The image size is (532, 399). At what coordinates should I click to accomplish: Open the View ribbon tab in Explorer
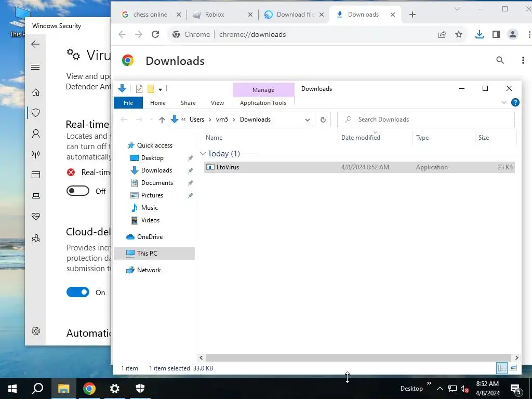pos(217,103)
